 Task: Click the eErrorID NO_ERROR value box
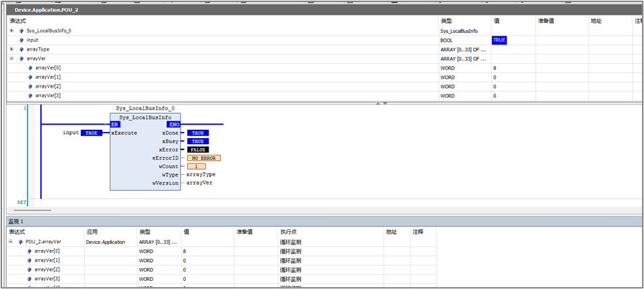204,158
